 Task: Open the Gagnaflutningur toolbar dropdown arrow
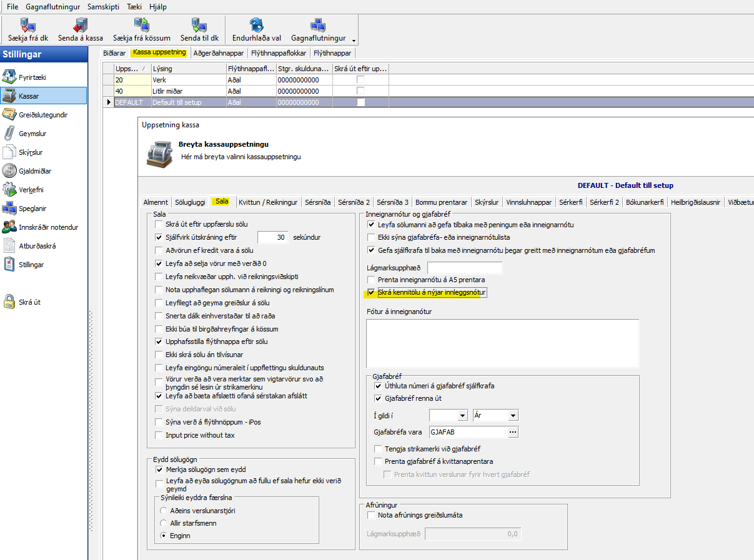(x=354, y=41)
